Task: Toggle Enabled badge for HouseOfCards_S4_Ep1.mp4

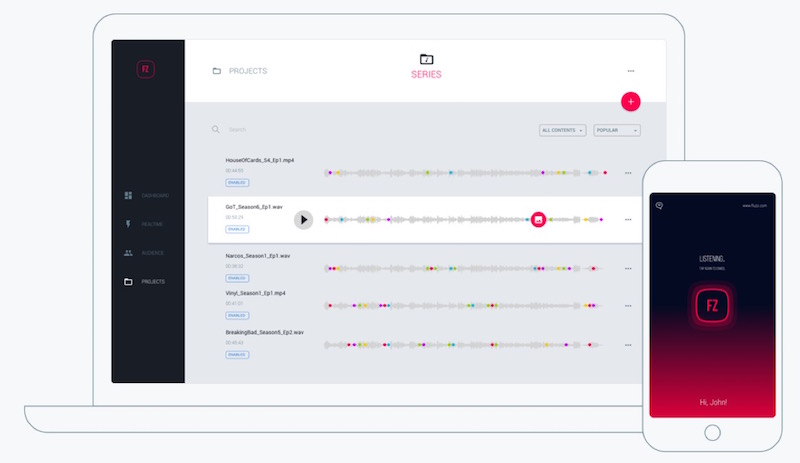Action: point(237,183)
